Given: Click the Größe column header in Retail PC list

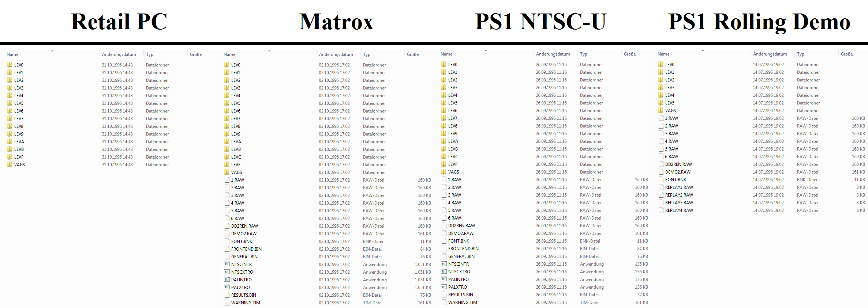Looking at the screenshot, I should 196,54.
